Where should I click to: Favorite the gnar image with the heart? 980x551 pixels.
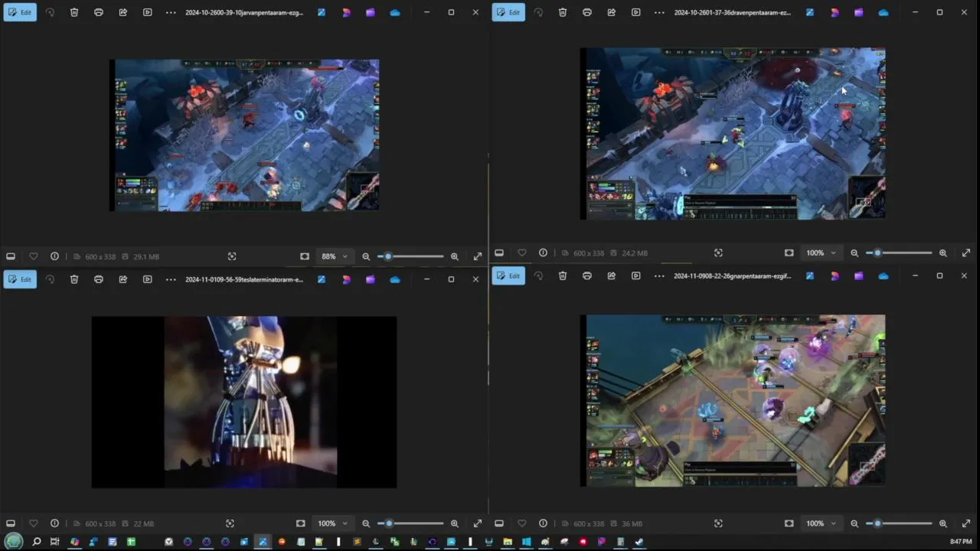[522, 523]
